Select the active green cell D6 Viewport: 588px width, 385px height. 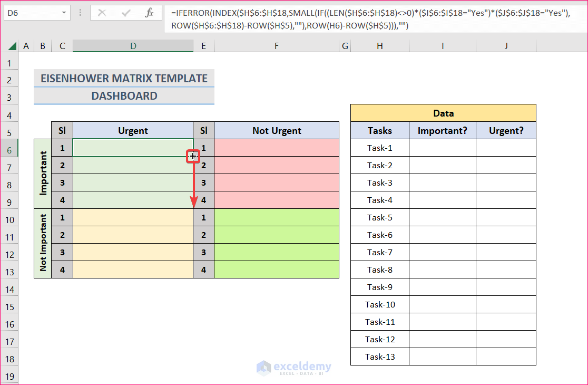tap(133, 148)
